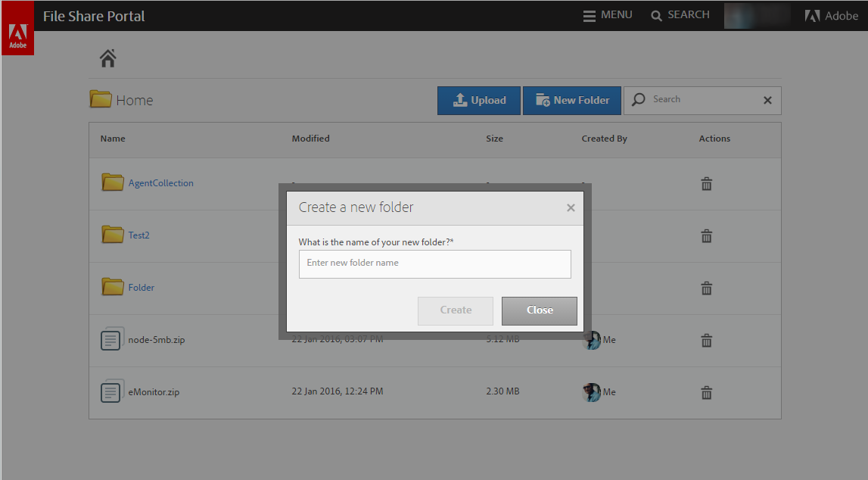Dismiss the dialog with the X
Screen dimensions: 868x480
pyautogui.click(x=571, y=207)
